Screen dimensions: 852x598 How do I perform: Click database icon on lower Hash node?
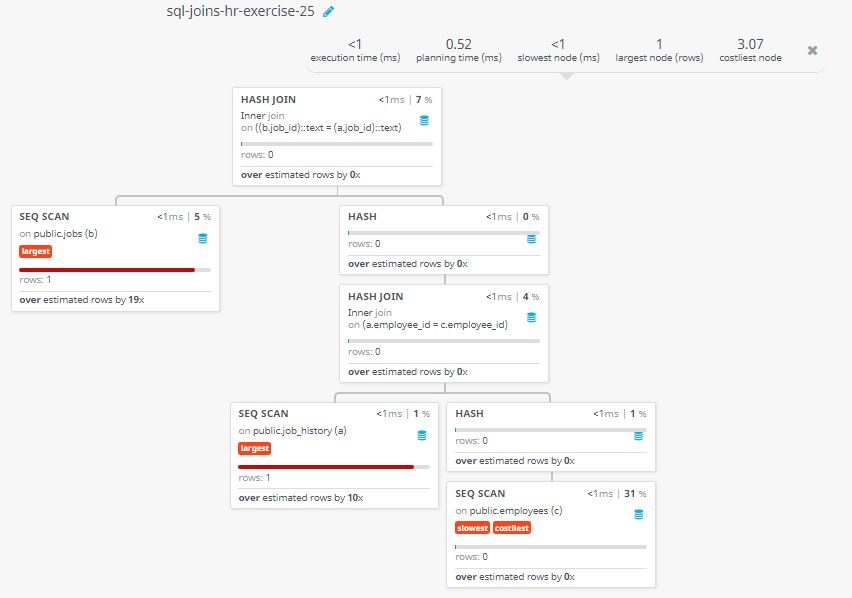tap(638, 436)
